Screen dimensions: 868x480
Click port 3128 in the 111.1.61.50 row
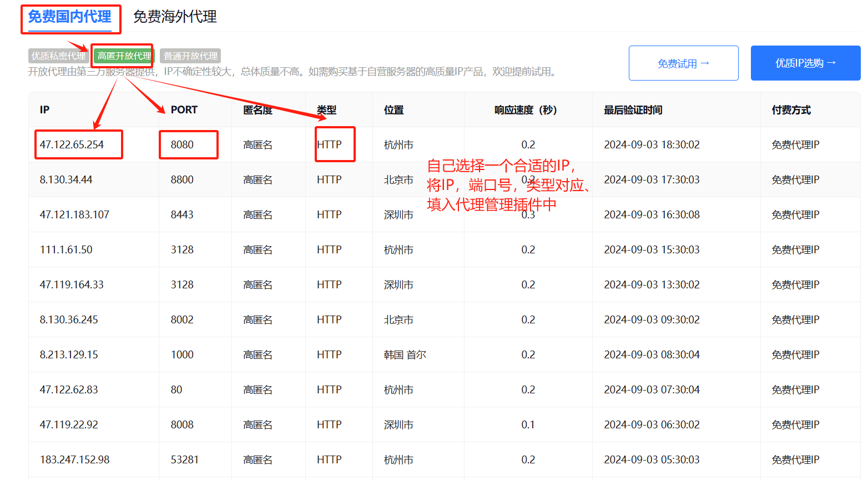(182, 250)
